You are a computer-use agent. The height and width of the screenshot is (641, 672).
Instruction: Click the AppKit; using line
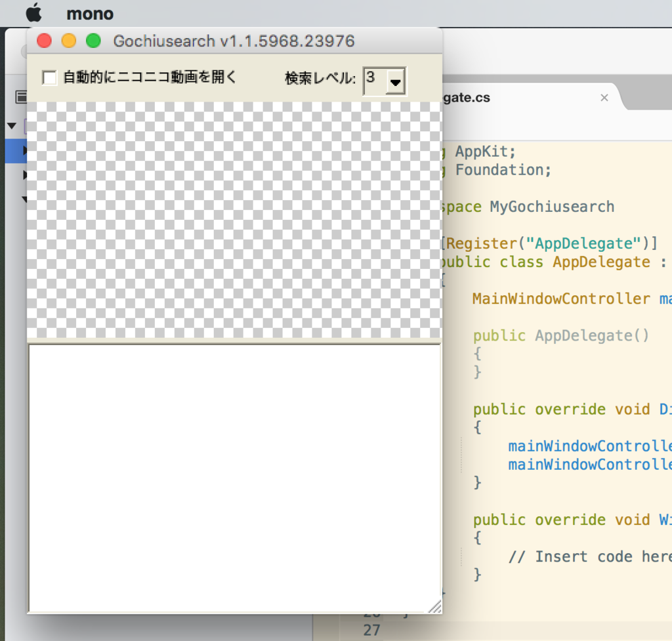[485, 152]
